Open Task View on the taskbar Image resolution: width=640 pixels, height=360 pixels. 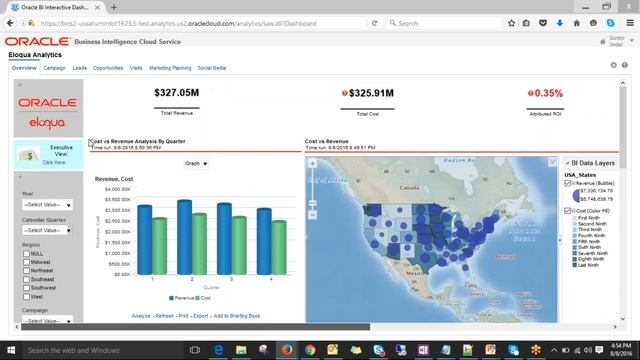click(195, 350)
